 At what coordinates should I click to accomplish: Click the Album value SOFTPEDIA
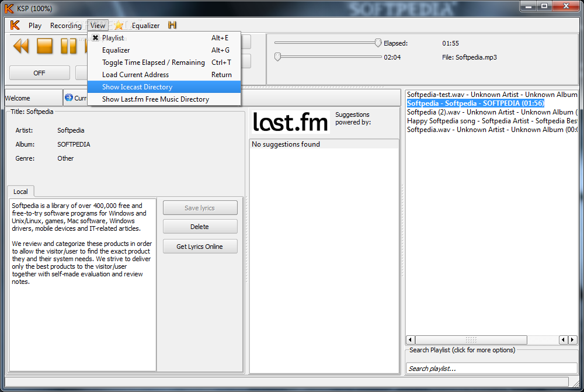coord(74,144)
